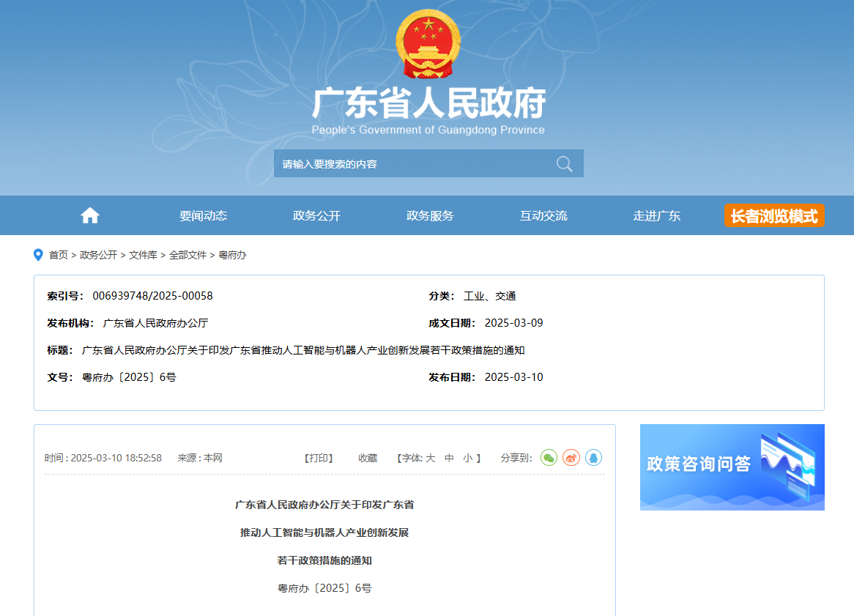This screenshot has height=616, width=854.
Task: Set font size to 大
Action: coord(431,458)
